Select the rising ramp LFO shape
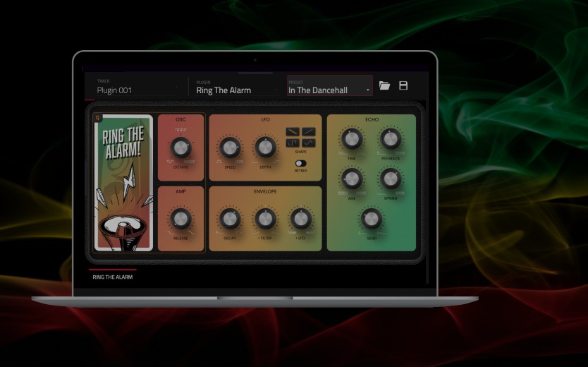 (309, 131)
